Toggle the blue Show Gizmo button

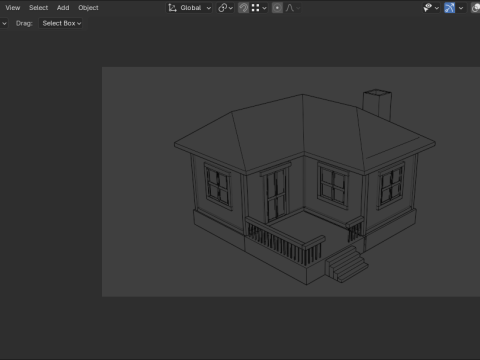449,8
